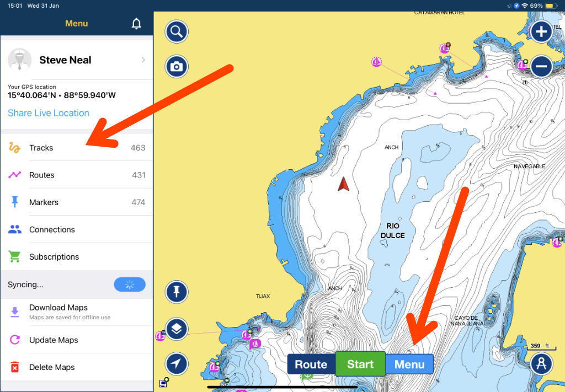Open the map layers button
The image size is (565, 392).
coord(177,329)
